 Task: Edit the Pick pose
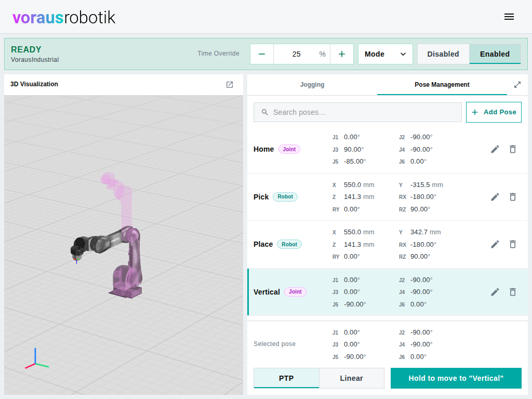(x=495, y=197)
